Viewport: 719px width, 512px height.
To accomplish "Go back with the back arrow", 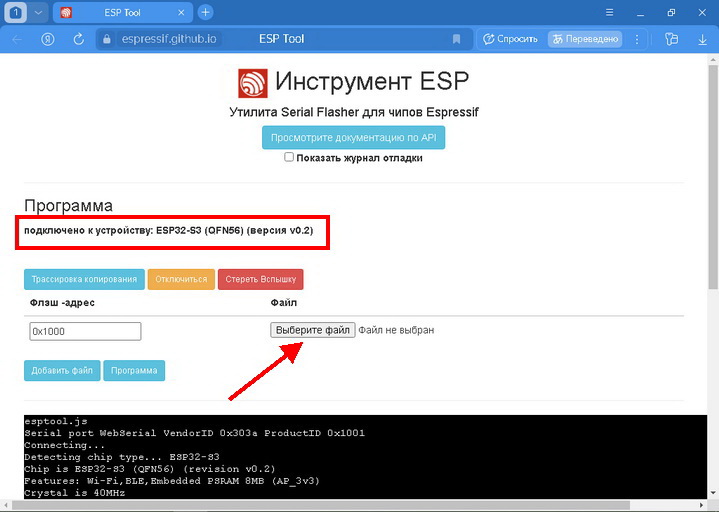I will (x=17, y=39).
